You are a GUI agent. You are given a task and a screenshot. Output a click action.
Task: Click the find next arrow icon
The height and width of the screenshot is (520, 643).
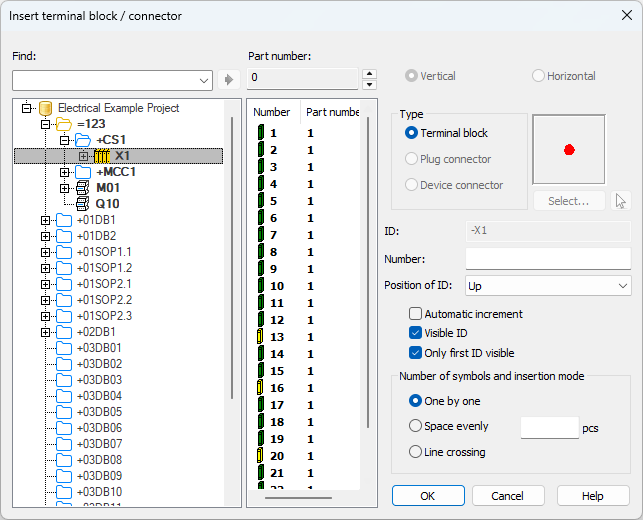pos(229,80)
